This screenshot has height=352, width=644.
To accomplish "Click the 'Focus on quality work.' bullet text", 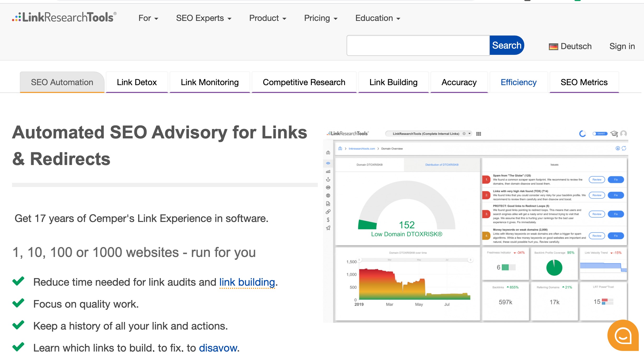I will pos(86,304).
